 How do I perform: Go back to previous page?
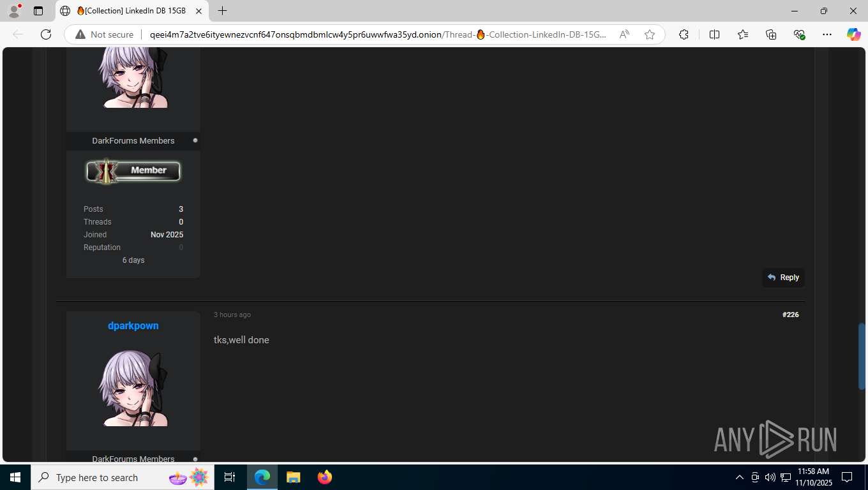click(x=18, y=34)
